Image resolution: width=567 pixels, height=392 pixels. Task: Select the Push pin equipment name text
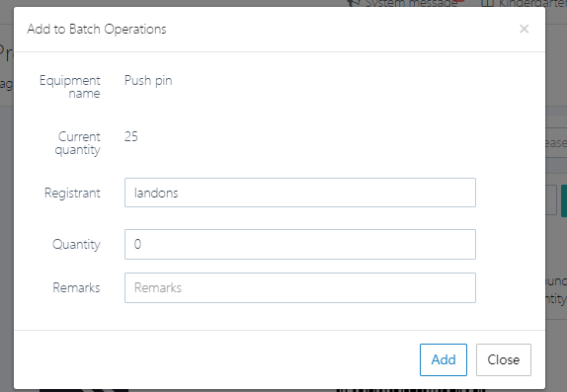coord(148,81)
